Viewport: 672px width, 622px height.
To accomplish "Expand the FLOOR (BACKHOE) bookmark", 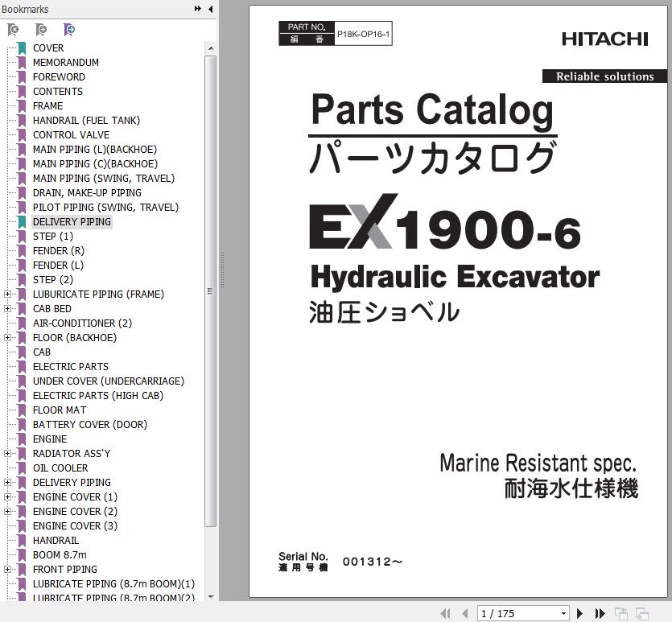I will [x=7, y=338].
